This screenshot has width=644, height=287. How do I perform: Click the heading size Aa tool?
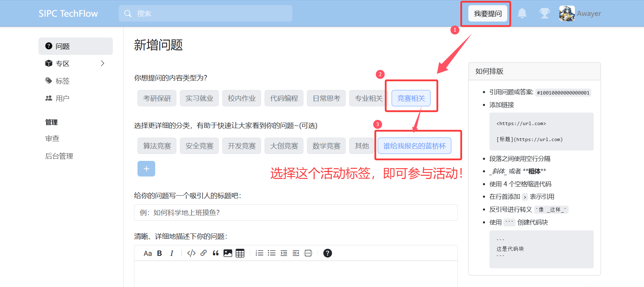coord(148,253)
